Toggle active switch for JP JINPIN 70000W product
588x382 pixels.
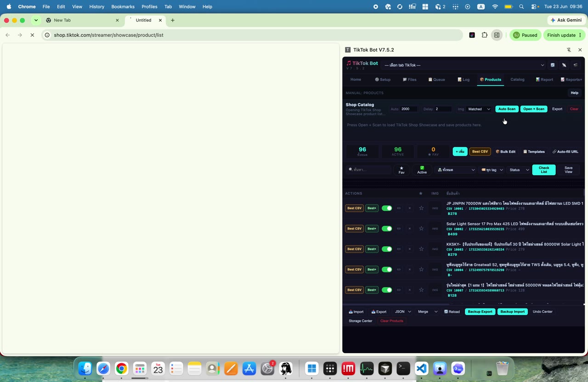click(387, 208)
